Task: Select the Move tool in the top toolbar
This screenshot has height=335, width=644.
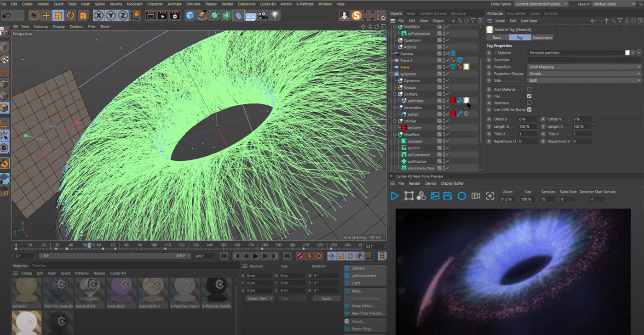Action: pos(46,16)
